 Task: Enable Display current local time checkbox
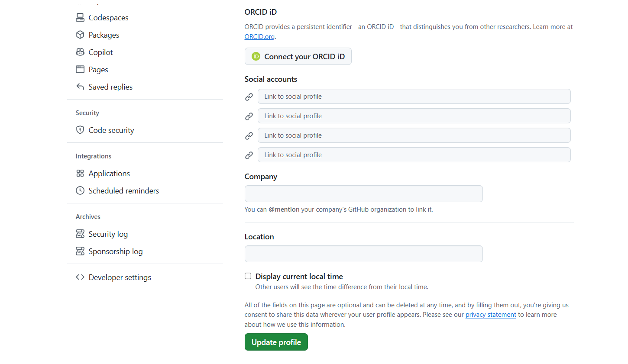pos(248,276)
